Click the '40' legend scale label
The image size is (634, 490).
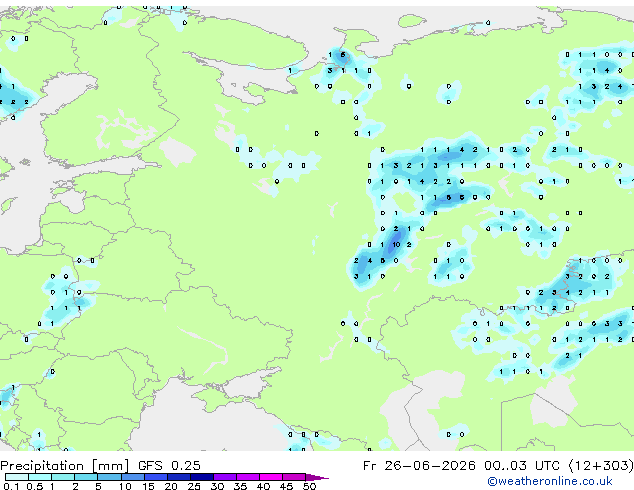[x=263, y=486]
